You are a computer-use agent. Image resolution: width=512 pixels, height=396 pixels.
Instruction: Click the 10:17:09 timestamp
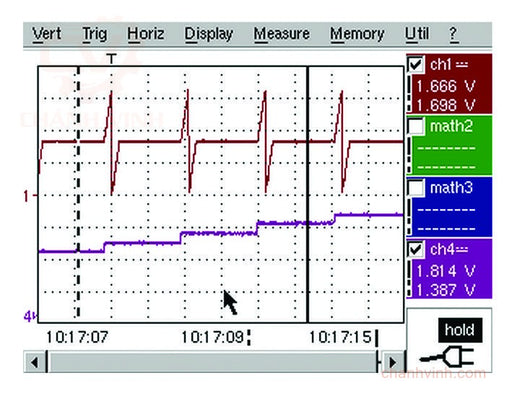(212, 337)
